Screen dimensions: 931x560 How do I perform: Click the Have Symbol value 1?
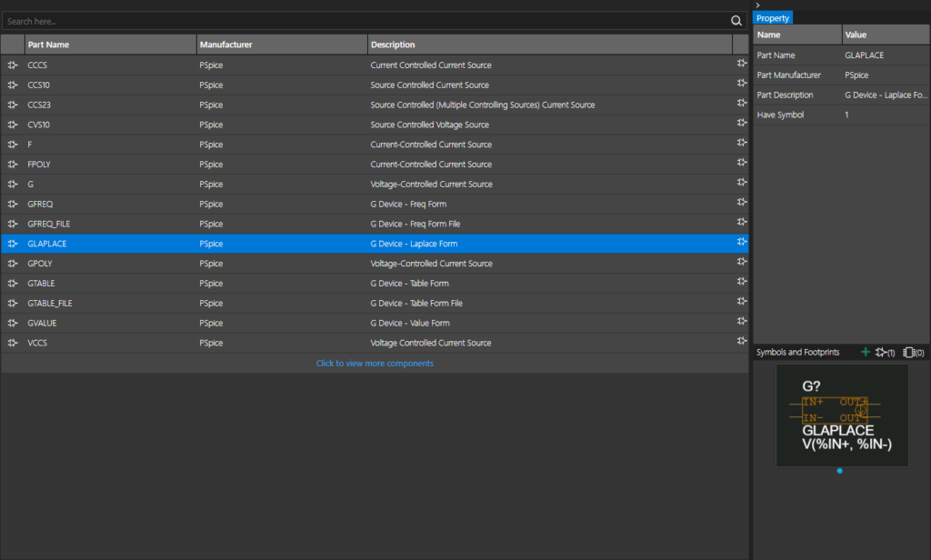click(846, 115)
